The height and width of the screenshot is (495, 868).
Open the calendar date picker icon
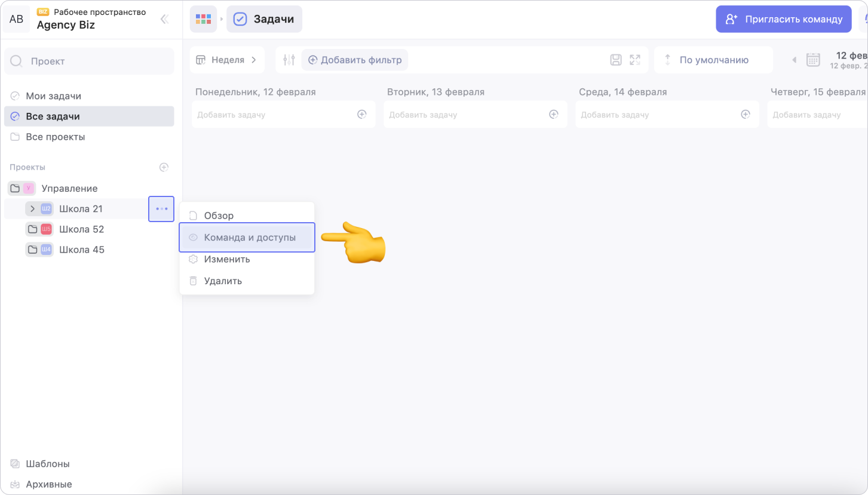click(x=813, y=60)
